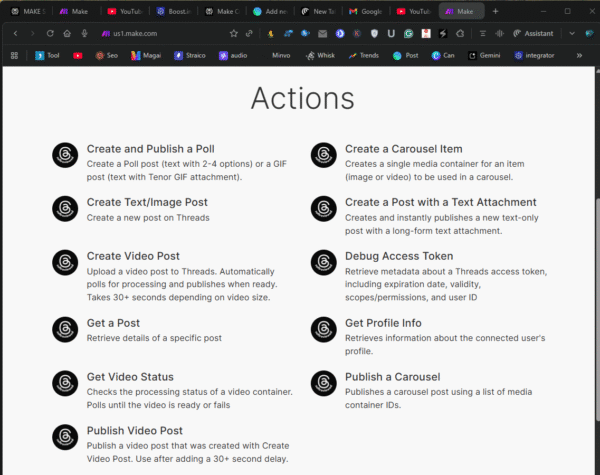Open the U extension icon

tap(391, 34)
